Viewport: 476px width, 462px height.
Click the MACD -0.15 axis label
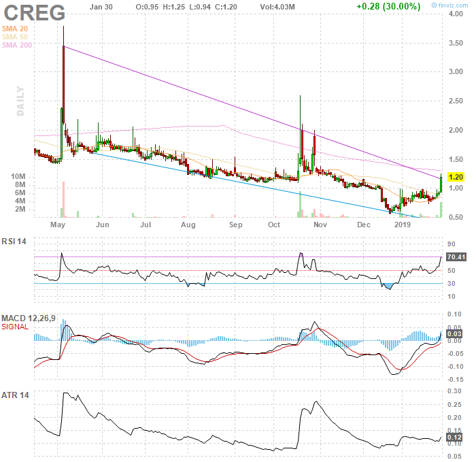tap(456, 380)
